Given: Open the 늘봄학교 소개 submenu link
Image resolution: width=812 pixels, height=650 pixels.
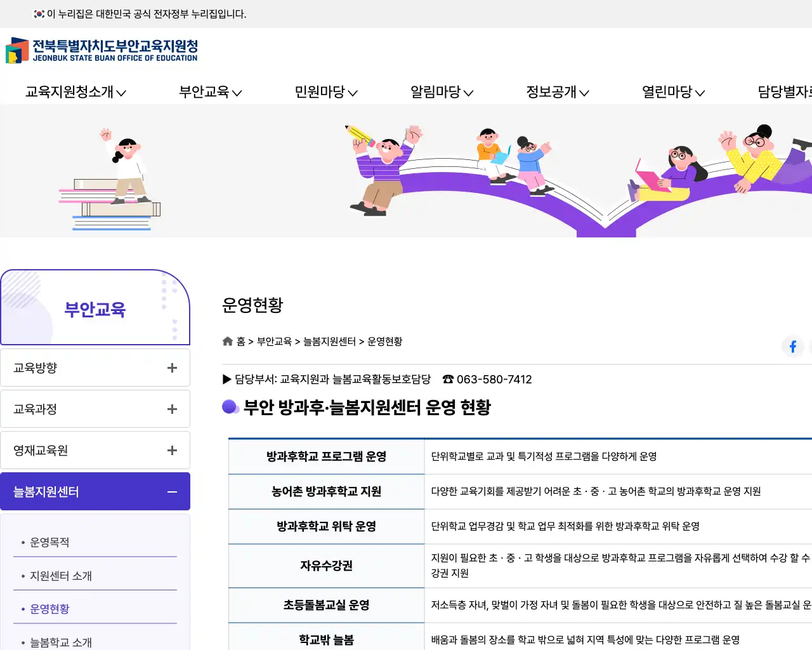Looking at the screenshot, I should pos(60,642).
